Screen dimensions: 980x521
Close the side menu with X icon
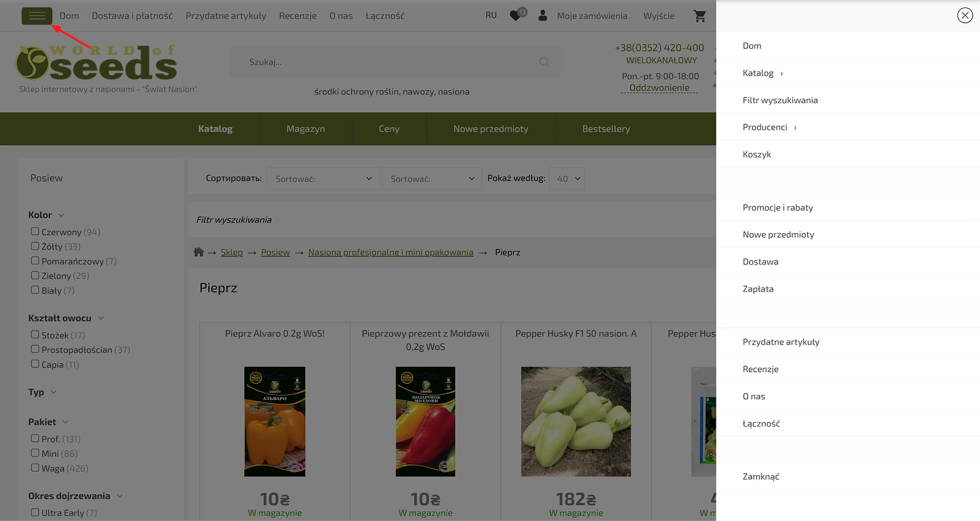(x=965, y=15)
